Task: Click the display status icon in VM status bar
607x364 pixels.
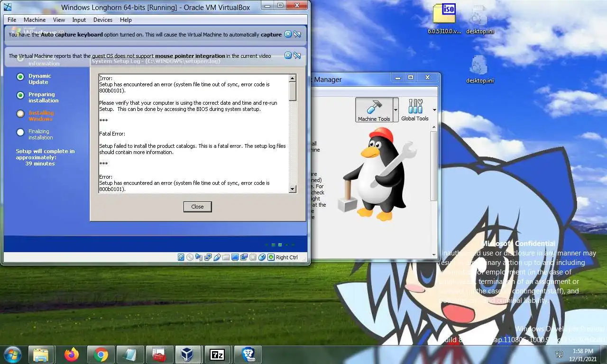Action: (235, 257)
